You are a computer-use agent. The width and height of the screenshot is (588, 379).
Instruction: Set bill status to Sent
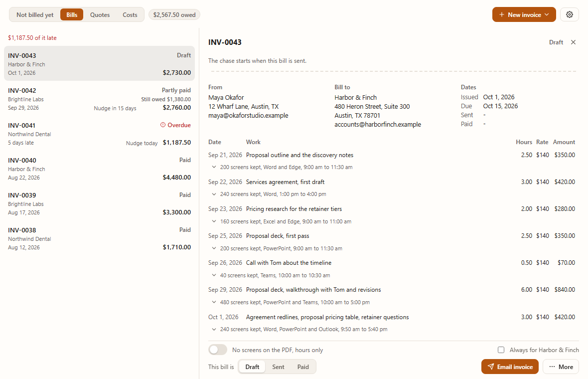click(x=278, y=367)
